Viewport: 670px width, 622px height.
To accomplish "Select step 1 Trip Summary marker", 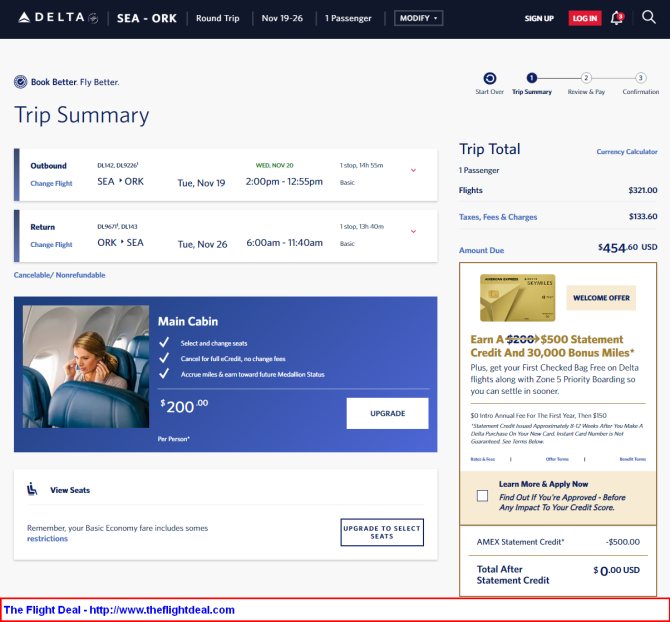I will click(532, 78).
